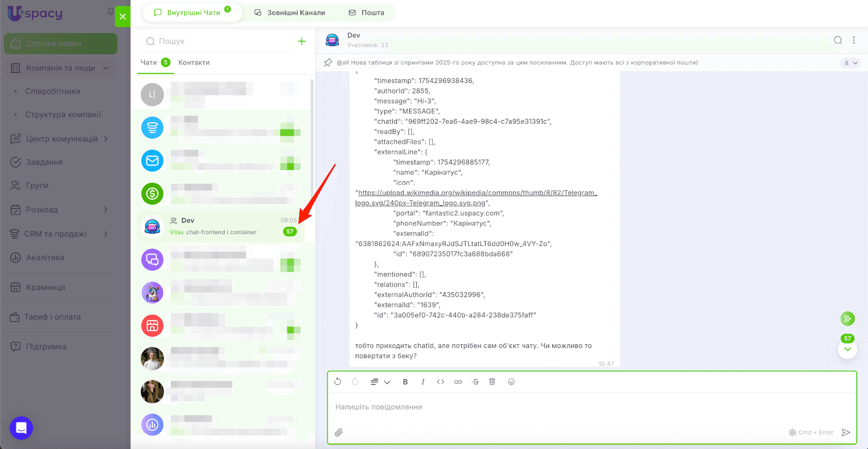Search within the Dev chat

point(838,40)
